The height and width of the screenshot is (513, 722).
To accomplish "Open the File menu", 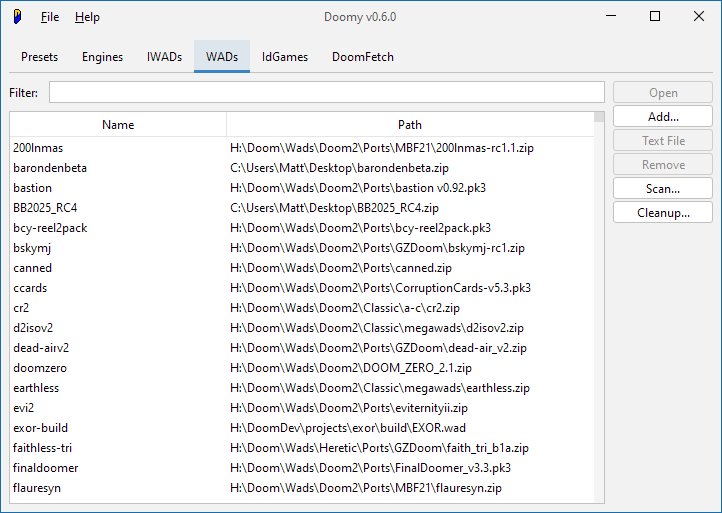I will (50, 17).
